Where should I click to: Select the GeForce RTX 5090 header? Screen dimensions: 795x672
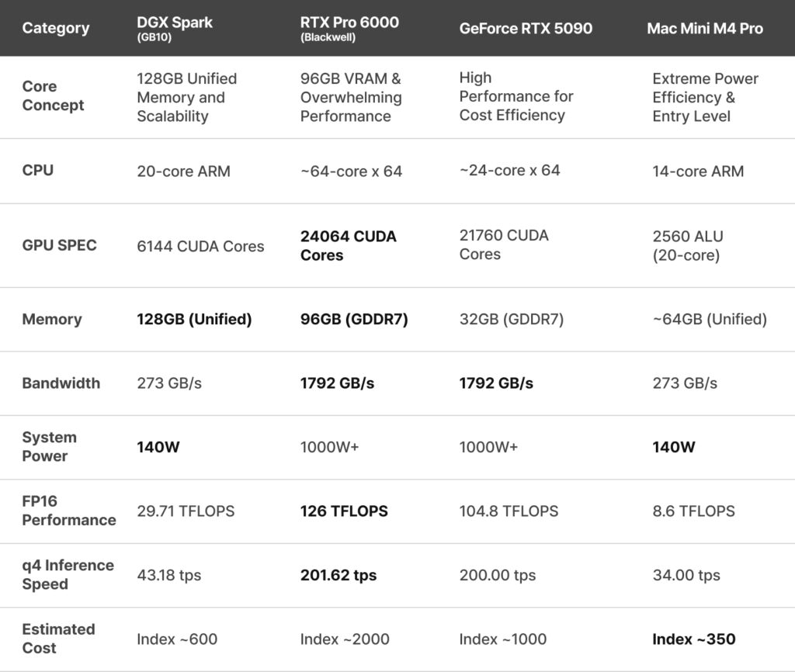(x=526, y=29)
